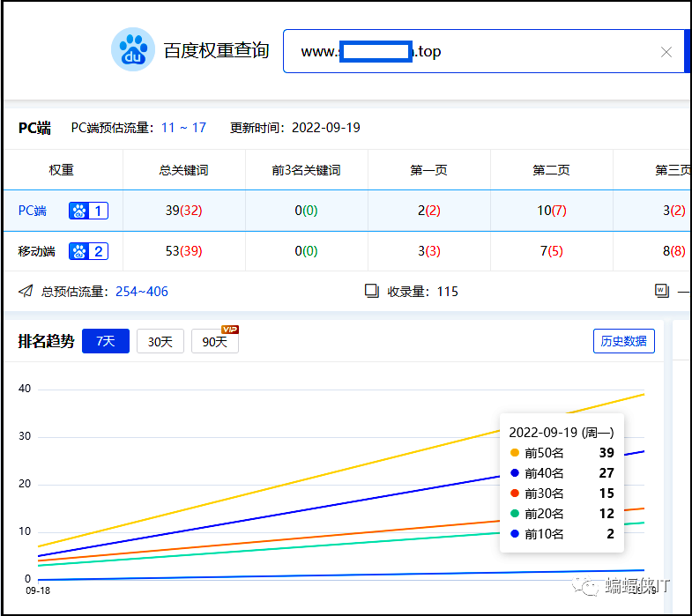Click the 总预估流量 254~406 value
Image resolution: width=692 pixels, height=616 pixels.
[142, 291]
